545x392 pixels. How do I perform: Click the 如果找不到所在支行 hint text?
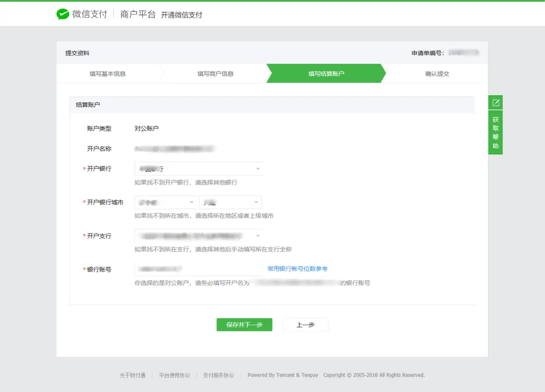click(213, 249)
